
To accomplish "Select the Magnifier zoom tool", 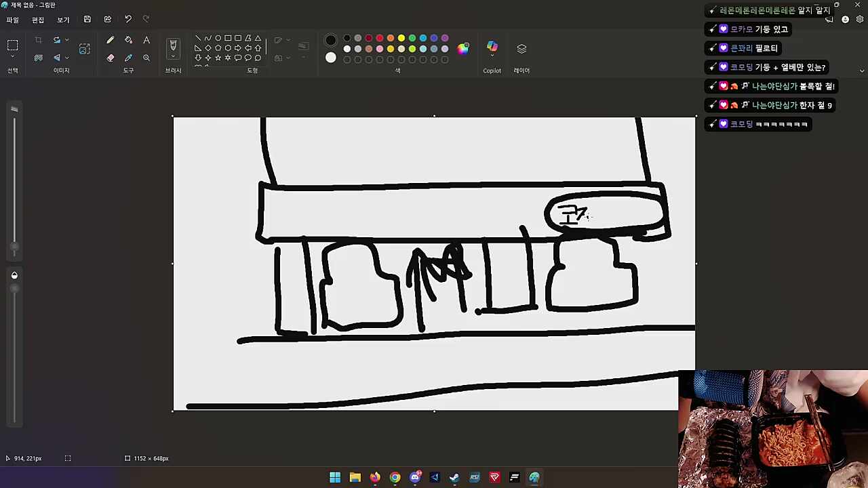I will (x=146, y=58).
